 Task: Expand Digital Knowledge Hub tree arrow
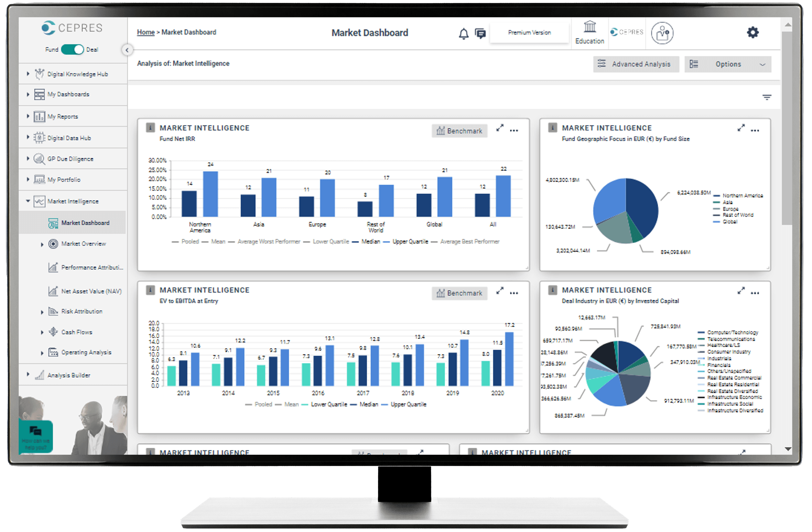(x=28, y=74)
